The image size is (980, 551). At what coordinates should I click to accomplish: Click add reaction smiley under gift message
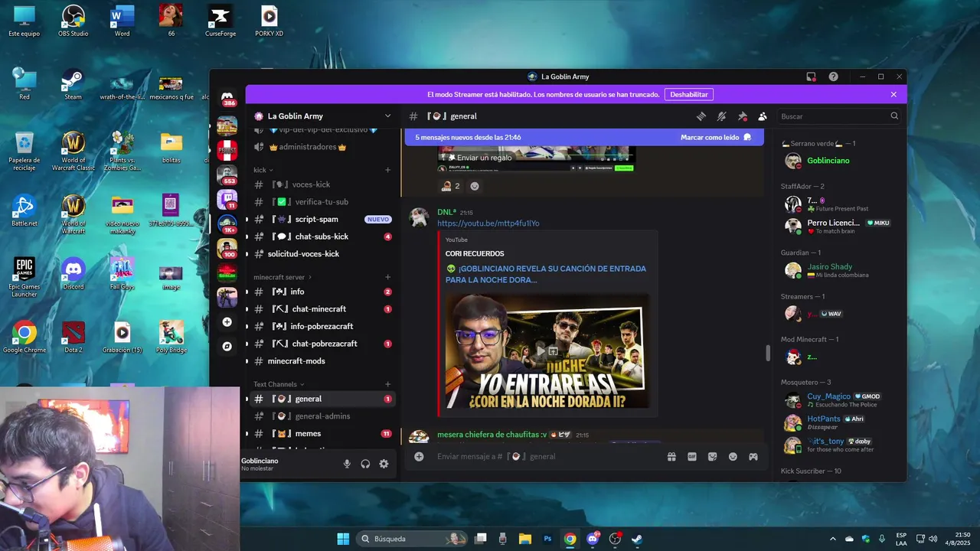475,186
